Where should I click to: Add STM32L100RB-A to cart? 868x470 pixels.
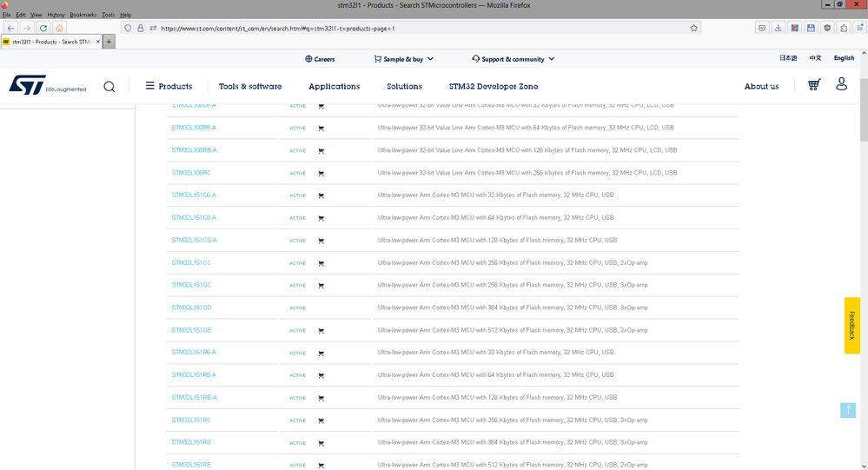coord(321,150)
